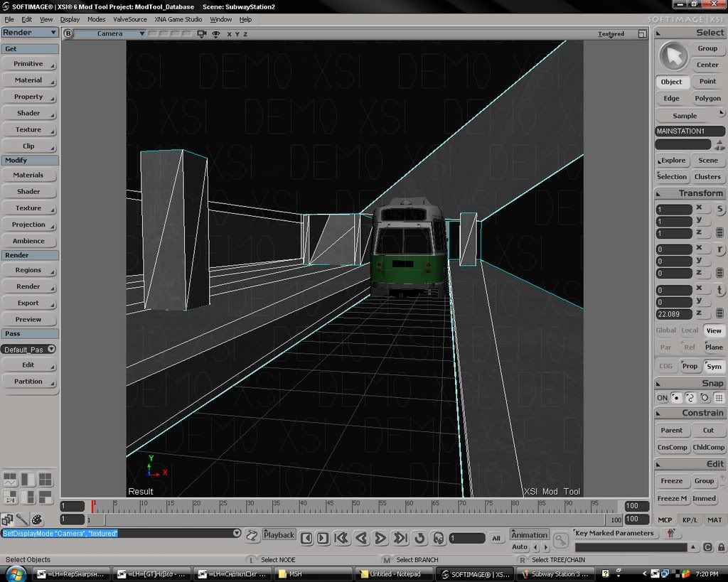Click the C button next to lock
Viewport: 728px width, 582px height.
pyautogui.click(x=707, y=547)
